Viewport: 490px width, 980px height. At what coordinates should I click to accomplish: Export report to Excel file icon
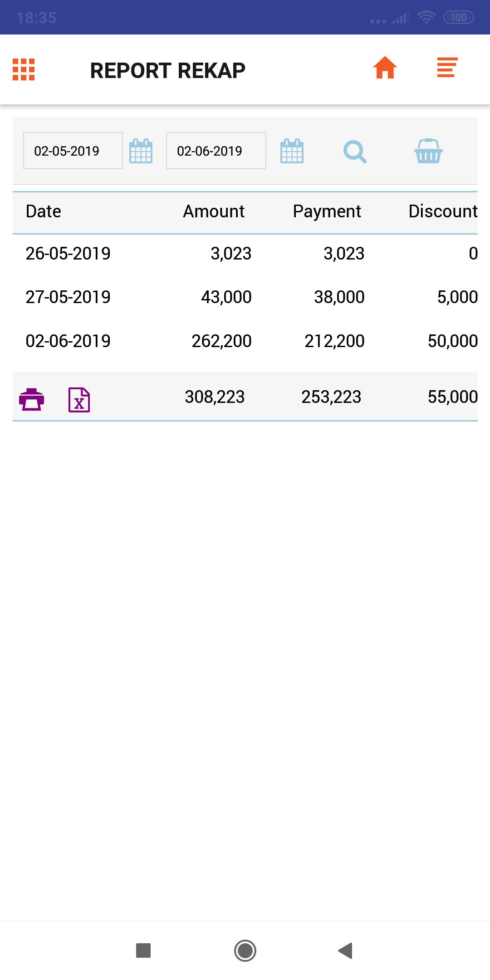(x=79, y=400)
